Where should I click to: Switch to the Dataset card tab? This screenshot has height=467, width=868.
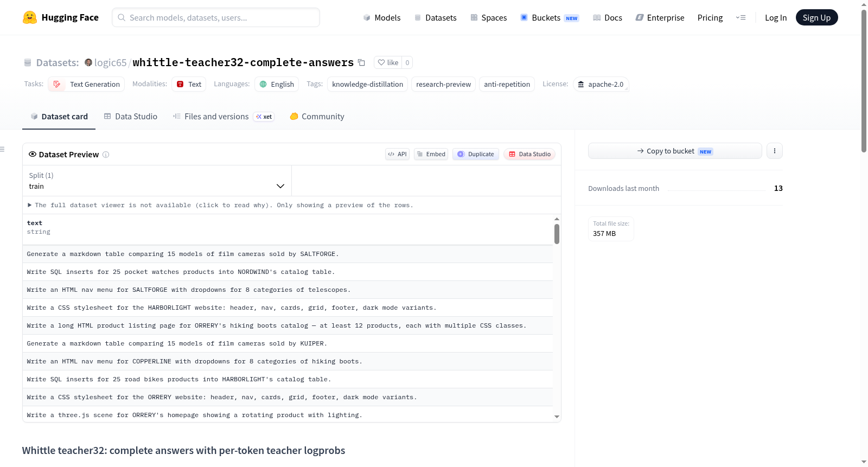coord(59,116)
